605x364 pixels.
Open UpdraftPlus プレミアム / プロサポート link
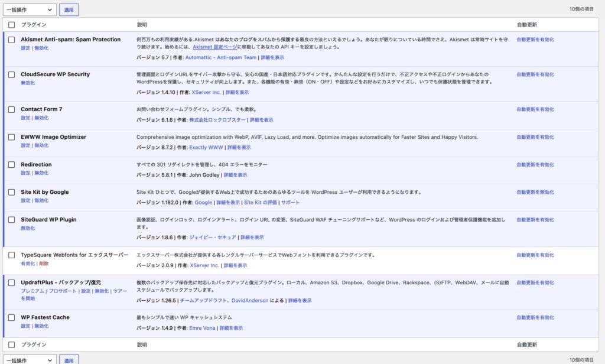point(48,291)
